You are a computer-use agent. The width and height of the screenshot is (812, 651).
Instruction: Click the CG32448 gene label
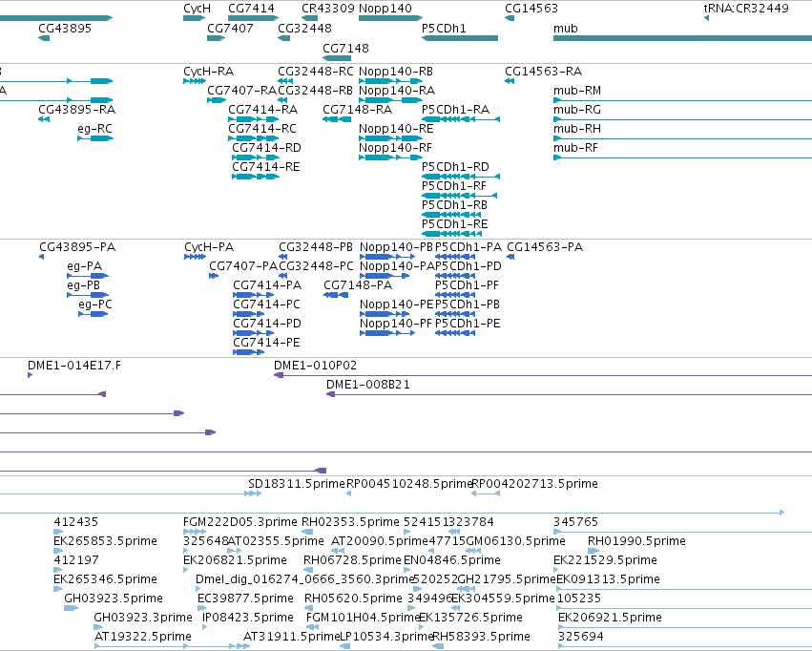[304, 29]
